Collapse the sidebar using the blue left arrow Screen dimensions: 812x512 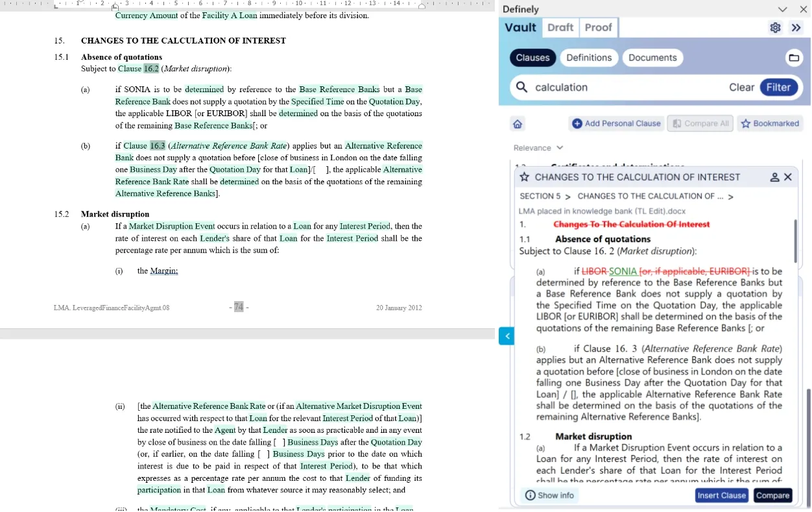[x=507, y=335]
